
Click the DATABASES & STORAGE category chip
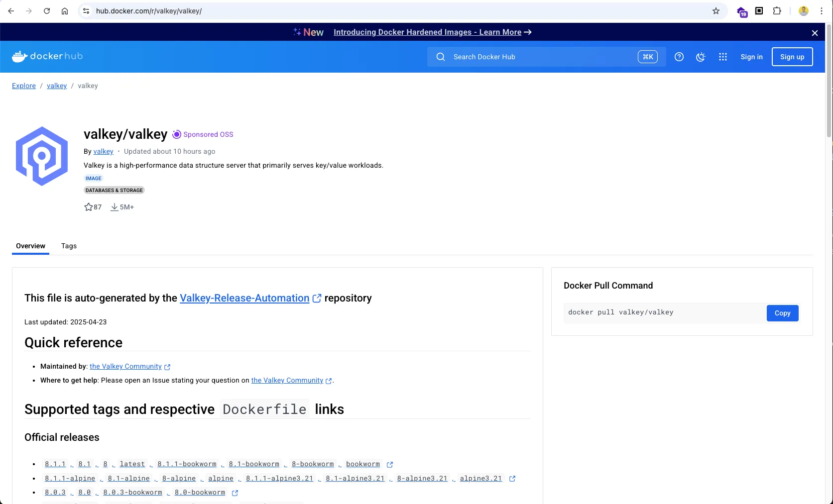pos(114,190)
